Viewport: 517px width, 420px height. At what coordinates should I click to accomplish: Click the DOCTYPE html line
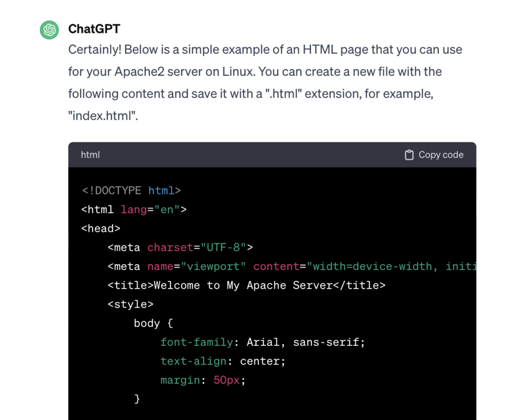click(x=131, y=191)
